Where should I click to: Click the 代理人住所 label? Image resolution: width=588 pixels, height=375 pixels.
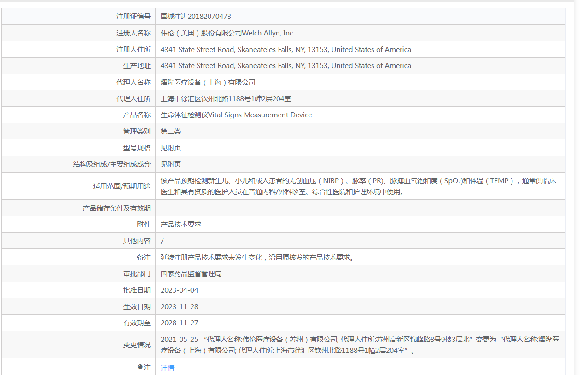point(134,98)
